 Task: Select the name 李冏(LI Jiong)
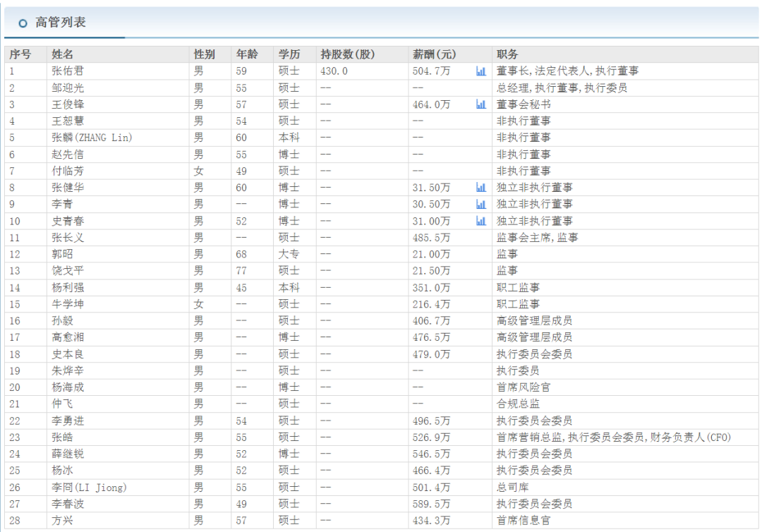click(89, 488)
